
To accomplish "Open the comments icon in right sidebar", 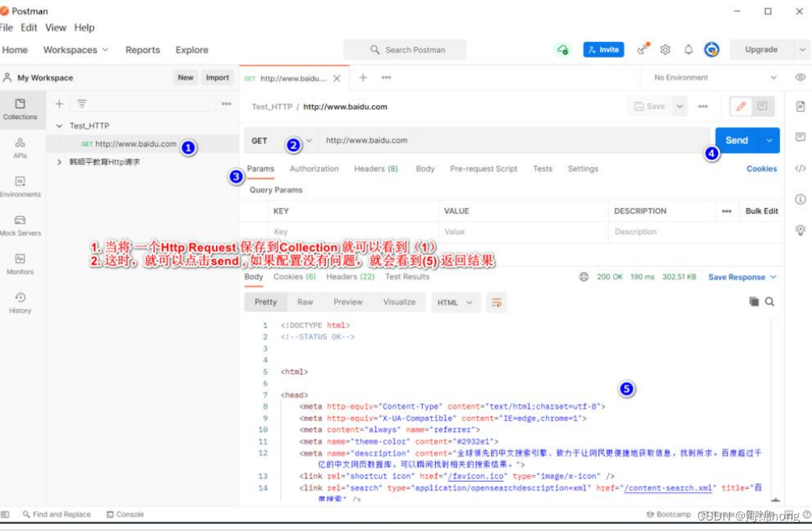I will (800, 137).
